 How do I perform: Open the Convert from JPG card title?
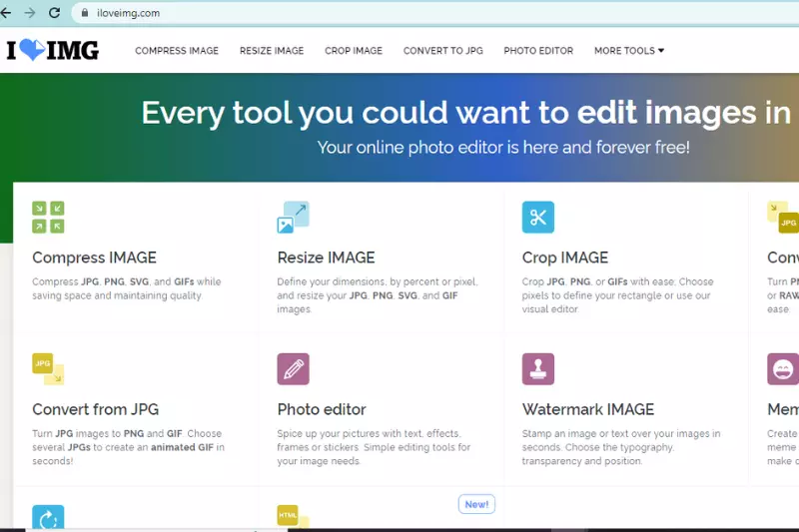[x=95, y=409]
